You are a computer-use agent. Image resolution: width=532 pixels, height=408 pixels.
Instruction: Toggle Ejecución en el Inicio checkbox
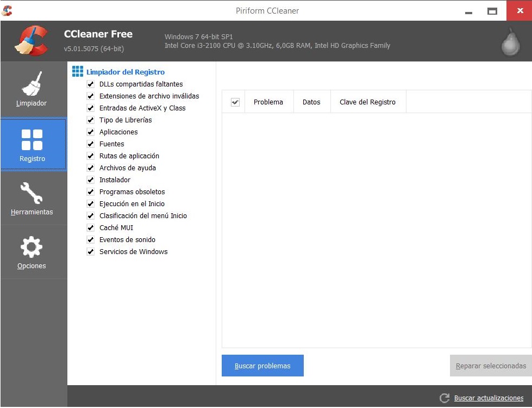pos(91,204)
